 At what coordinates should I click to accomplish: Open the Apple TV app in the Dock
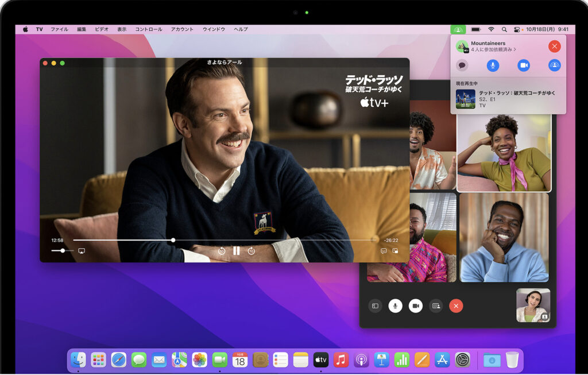coord(321,360)
